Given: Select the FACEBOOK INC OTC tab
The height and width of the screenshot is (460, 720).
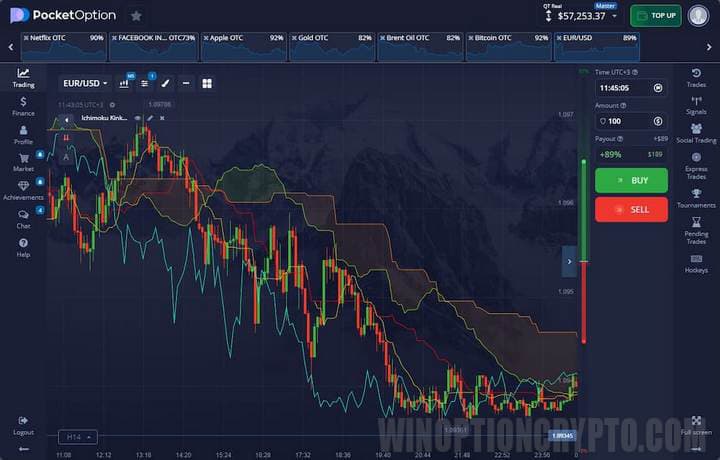Looking at the screenshot, I should [x=154, y=46].
